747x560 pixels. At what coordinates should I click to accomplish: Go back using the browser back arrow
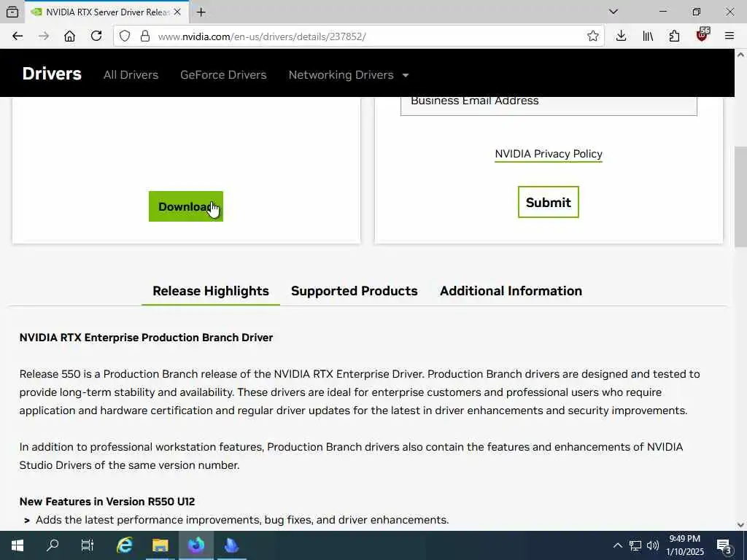[18, 36]
